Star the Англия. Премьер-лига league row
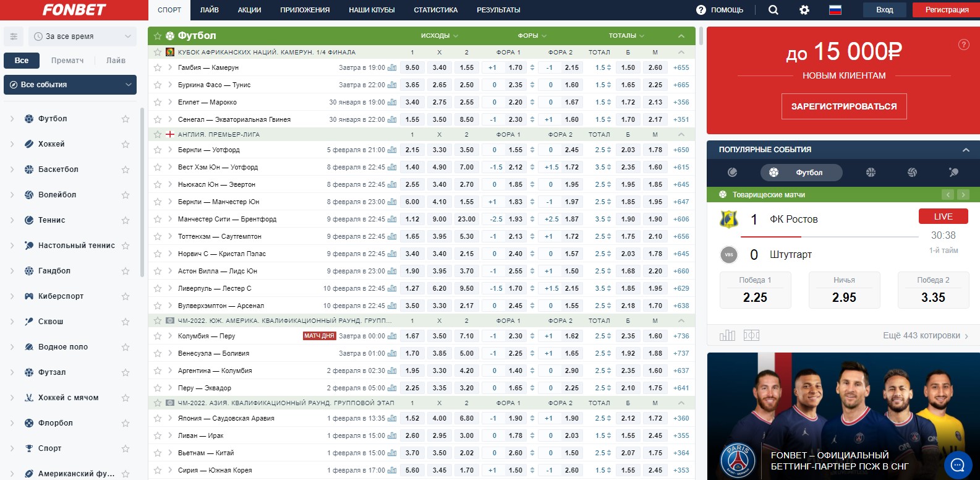Viewport: 980px width, 480px height. 157,134
